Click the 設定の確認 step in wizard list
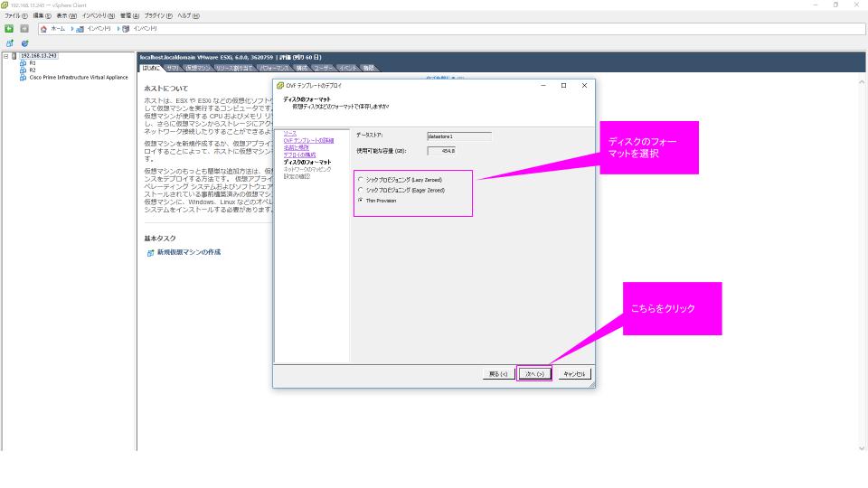Screen dimensions: 868x488 [x=297, y=176]
